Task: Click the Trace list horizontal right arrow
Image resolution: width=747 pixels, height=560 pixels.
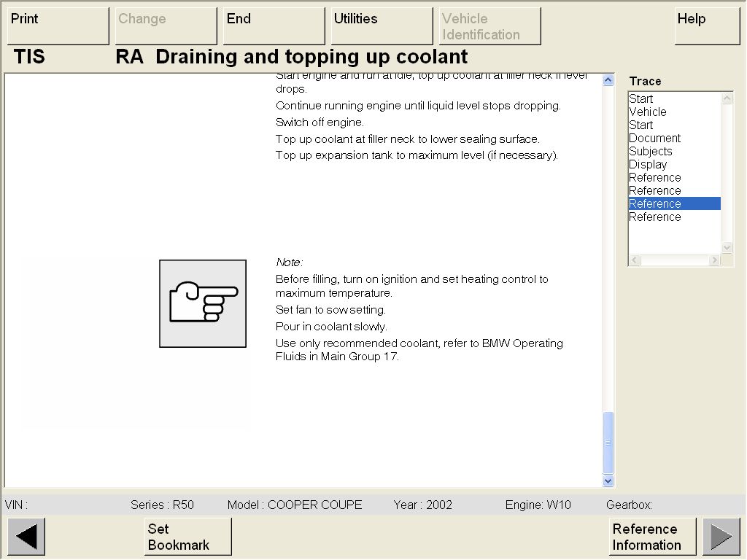Action: tap(715, 260)
